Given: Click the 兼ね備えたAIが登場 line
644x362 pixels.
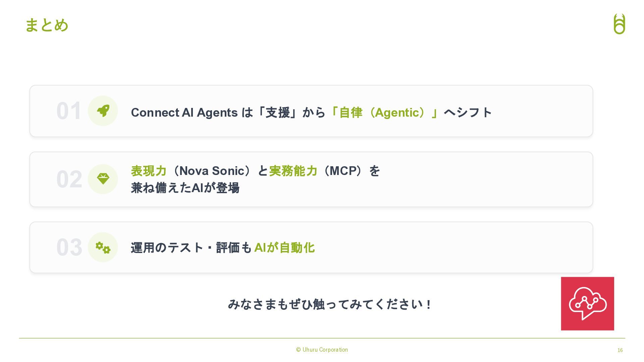Looking at the screenshot, I should (x=185, y=188).
